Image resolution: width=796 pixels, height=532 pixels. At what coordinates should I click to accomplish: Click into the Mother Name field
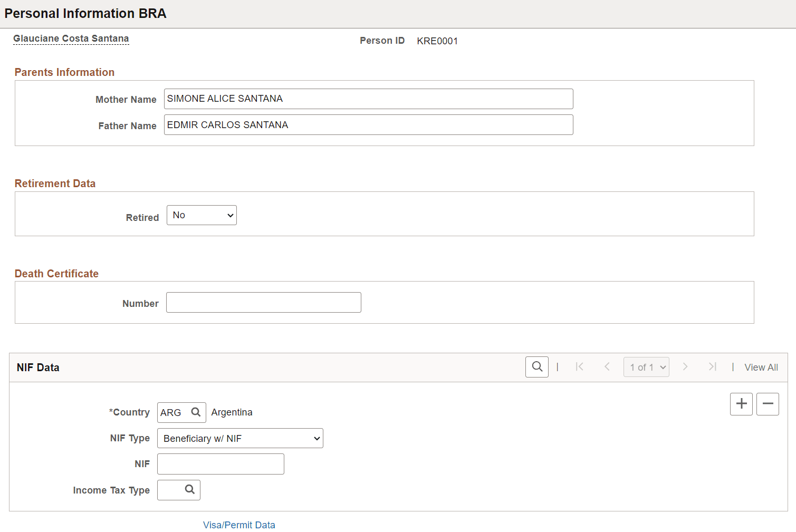tap(368, 99)
